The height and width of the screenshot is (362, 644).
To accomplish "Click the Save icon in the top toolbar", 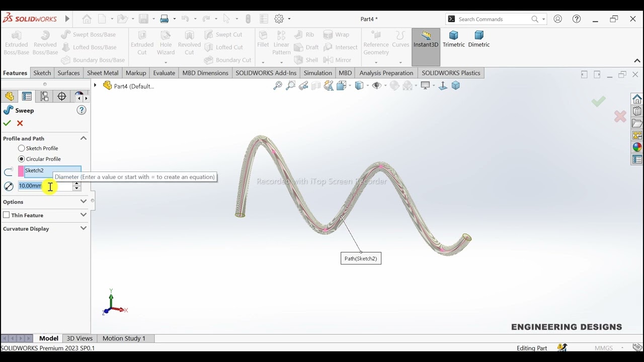I will pyautogui.click(x=144, y=19).
